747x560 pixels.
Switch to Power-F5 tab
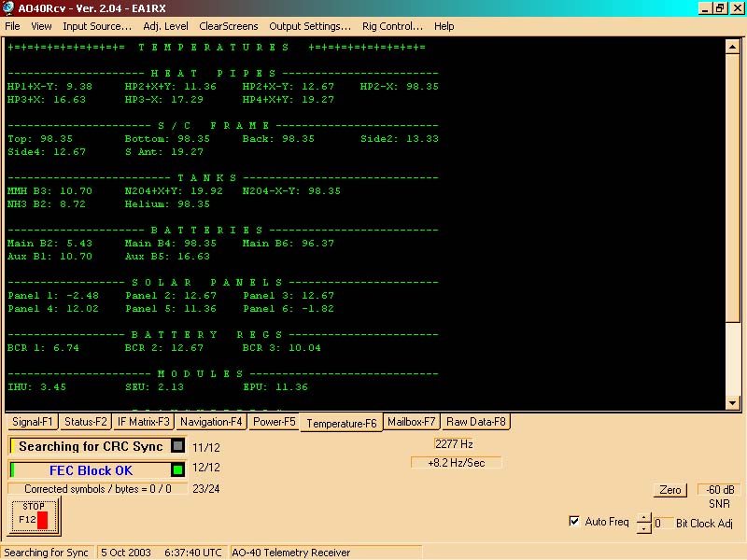274,422
